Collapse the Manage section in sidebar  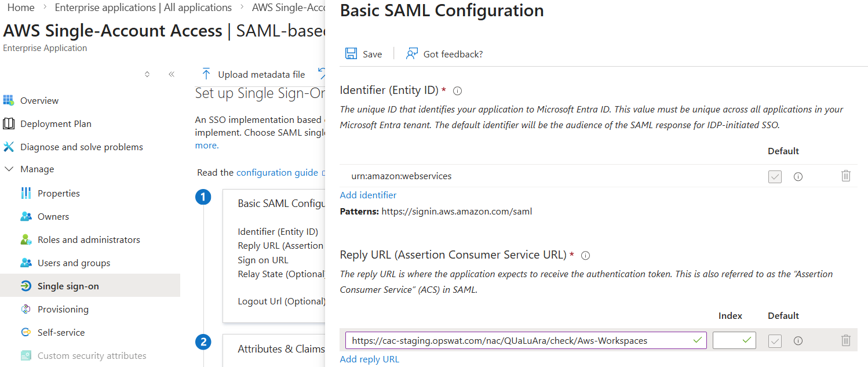pos(9,169)
